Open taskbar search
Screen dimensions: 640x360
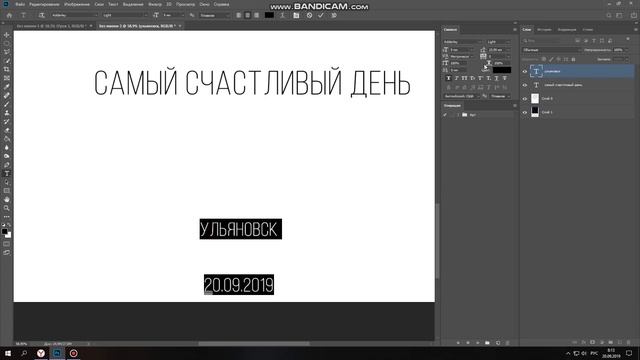24,353
